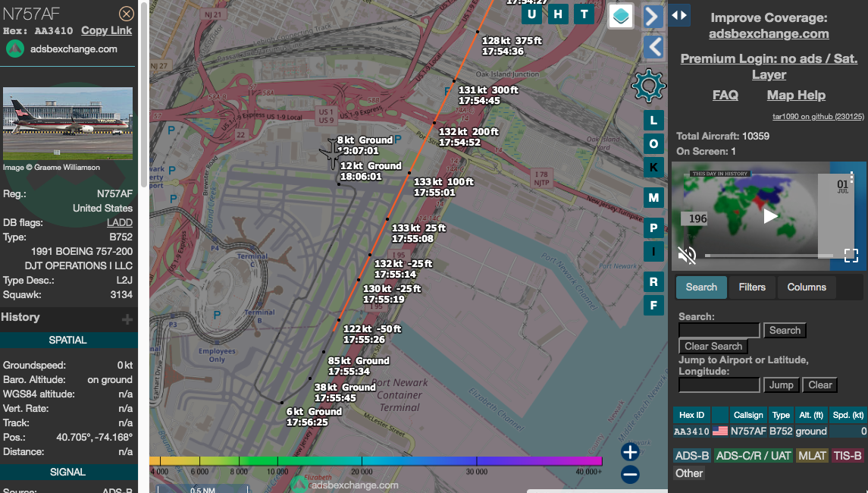Focus the Jump to Airport input field

719,385
